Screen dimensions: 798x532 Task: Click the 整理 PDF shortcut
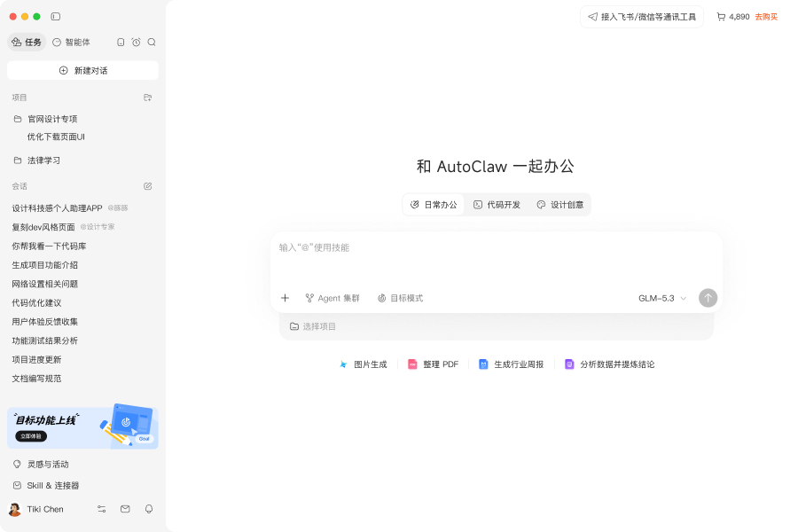[x=433, y=364]
